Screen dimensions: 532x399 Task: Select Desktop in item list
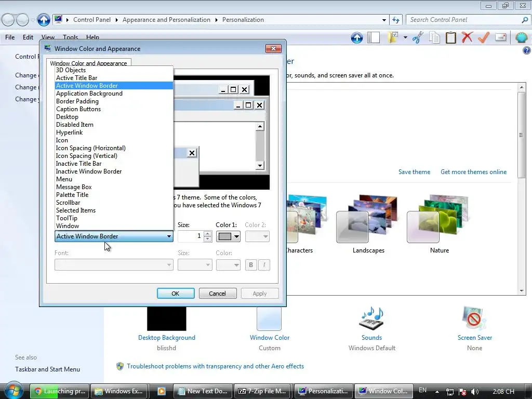[114, 117]
